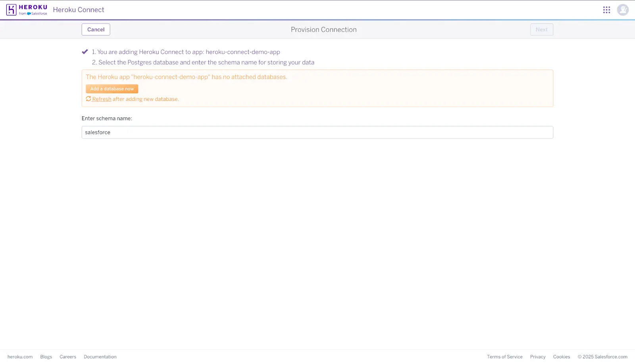This screenshot has height=364, width=635.
Task: Open the heroku.com footer link
Action: tap(20, 356)
